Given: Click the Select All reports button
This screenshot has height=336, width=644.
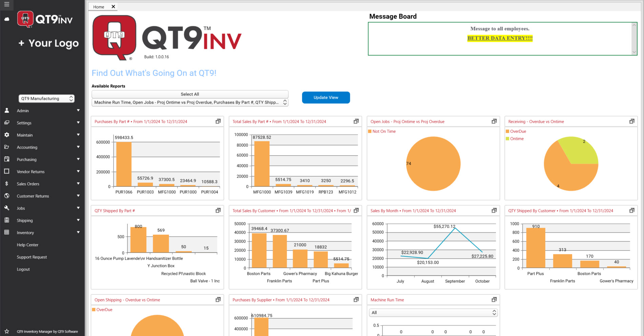Looking at the screenshot, I should tap(189, 94).
